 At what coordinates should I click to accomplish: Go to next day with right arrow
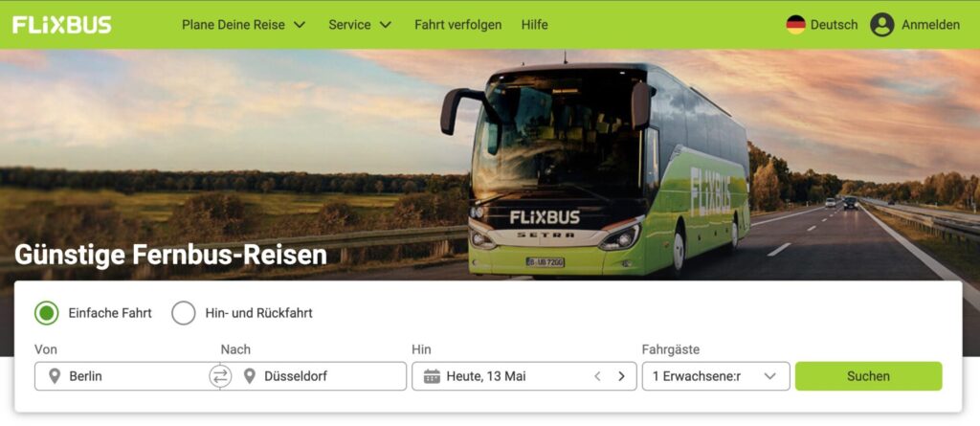[x=621, y=376]
